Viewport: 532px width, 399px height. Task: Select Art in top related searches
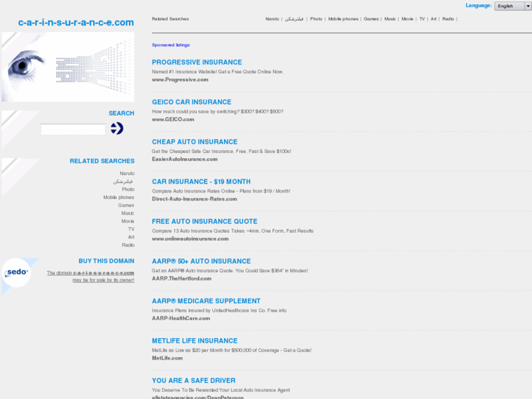point(433,19)
